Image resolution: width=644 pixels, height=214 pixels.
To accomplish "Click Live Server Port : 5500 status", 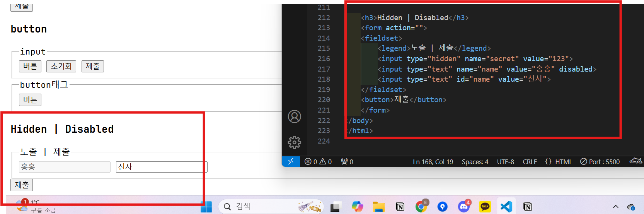I will click(x=600, y=162).
